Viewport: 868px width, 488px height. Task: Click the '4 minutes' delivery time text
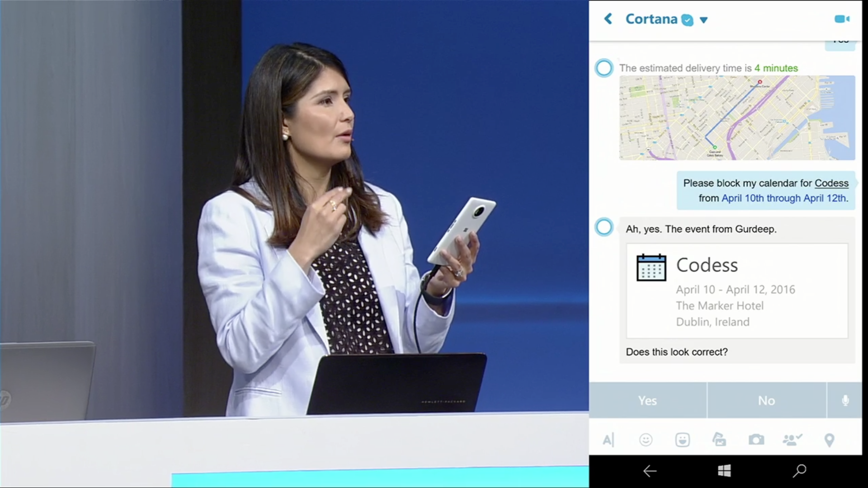click(x=776, y=68)
